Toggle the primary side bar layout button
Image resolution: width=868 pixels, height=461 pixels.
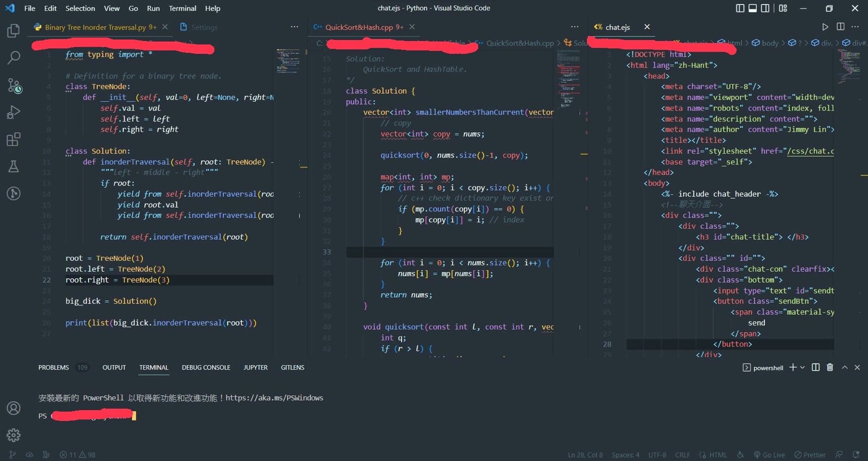(740, 8)
